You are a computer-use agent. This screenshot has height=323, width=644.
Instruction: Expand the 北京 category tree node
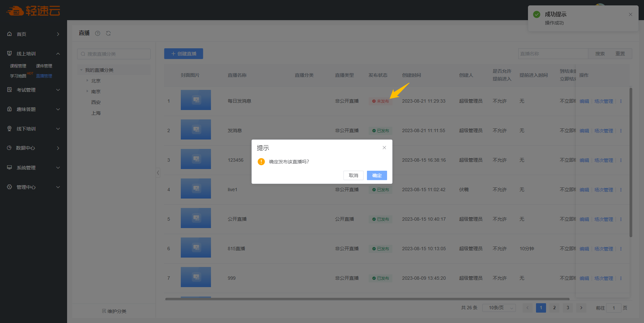click(x=87, y=81)
